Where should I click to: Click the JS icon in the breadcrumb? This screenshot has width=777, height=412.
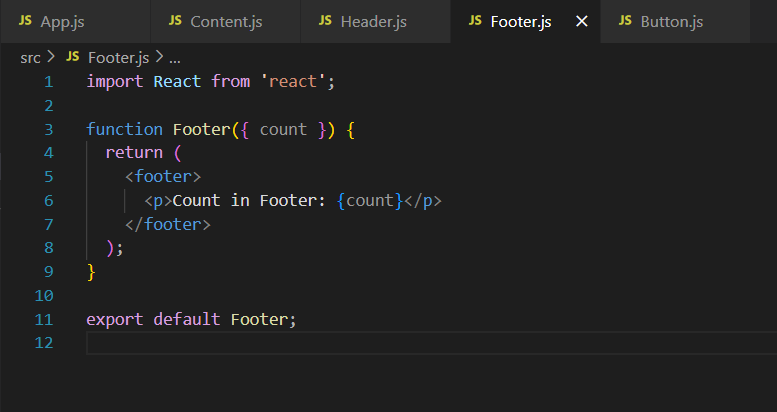pos(72,57)
